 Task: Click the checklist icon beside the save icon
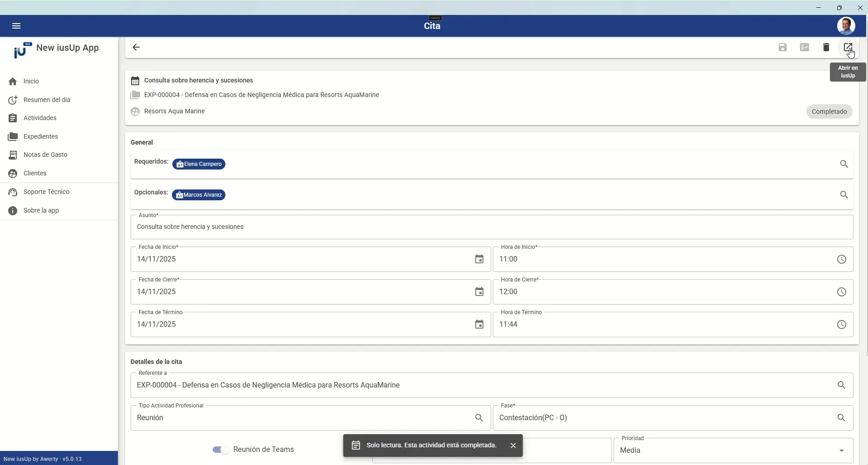pyautogui.click(x=805, y=47)
